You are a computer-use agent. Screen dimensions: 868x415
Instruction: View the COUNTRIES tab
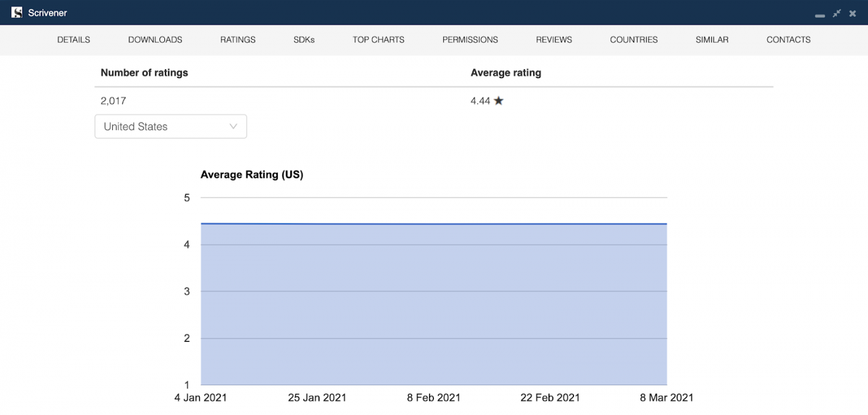pos(634,40)
